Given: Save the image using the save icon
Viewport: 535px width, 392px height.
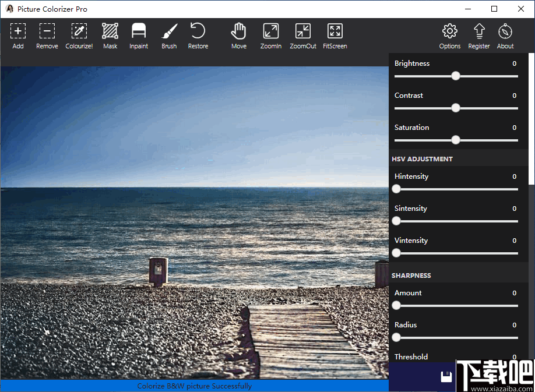Looking at the screenshot, I should (447, 376).
